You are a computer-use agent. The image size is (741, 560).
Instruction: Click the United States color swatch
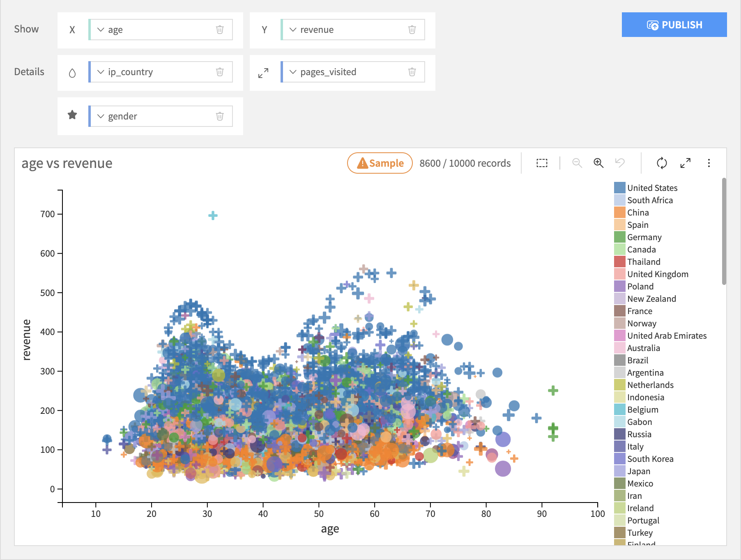[x=619, y=188]
